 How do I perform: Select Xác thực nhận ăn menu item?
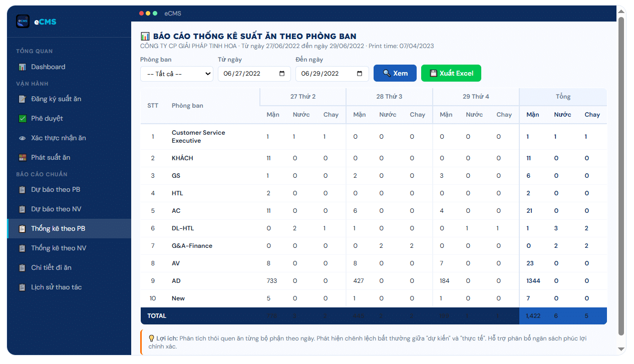point(69,138)
